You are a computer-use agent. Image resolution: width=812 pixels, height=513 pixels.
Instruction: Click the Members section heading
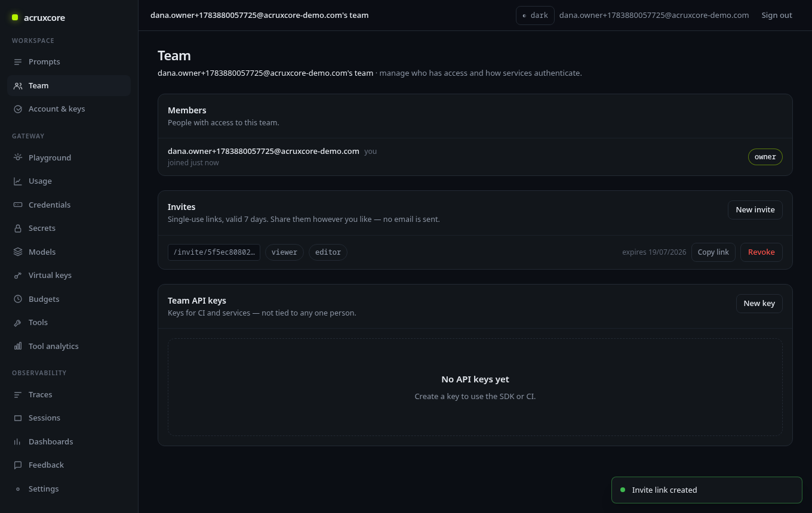(x=187, y=110)
